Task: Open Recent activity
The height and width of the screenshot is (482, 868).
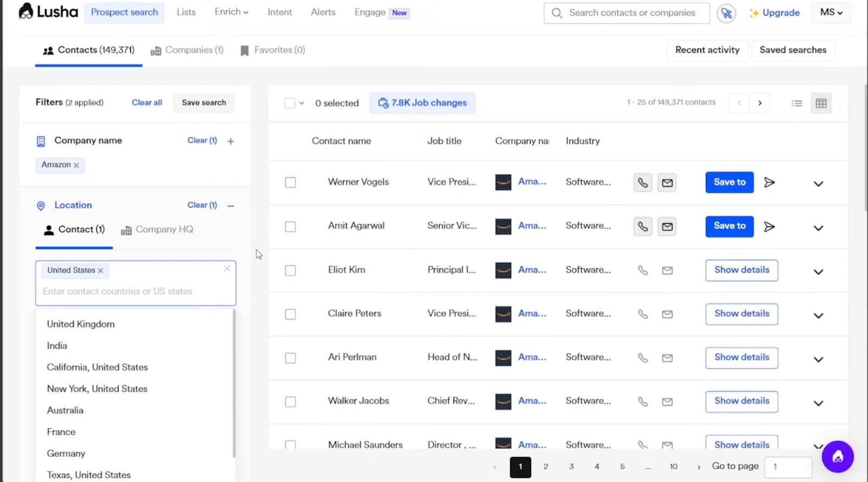Action: coord(707,50)
